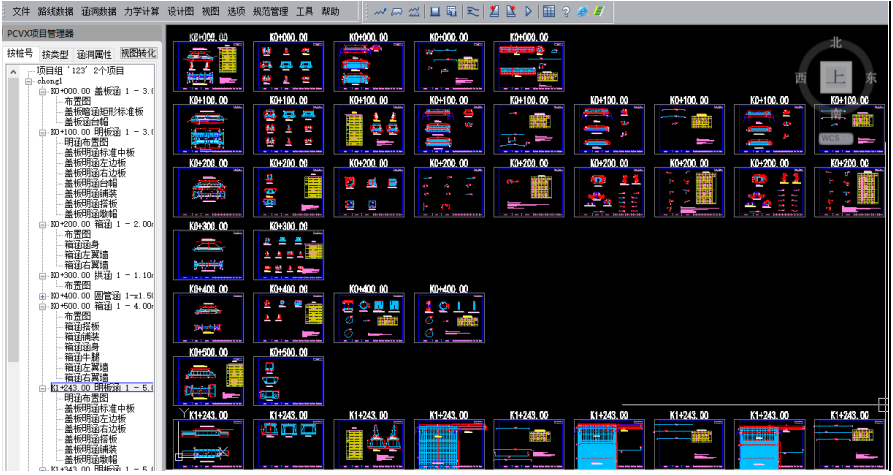Open the table grid toolbar icon
The width and height of the screenshot is (893, 475).
[549, 11]
